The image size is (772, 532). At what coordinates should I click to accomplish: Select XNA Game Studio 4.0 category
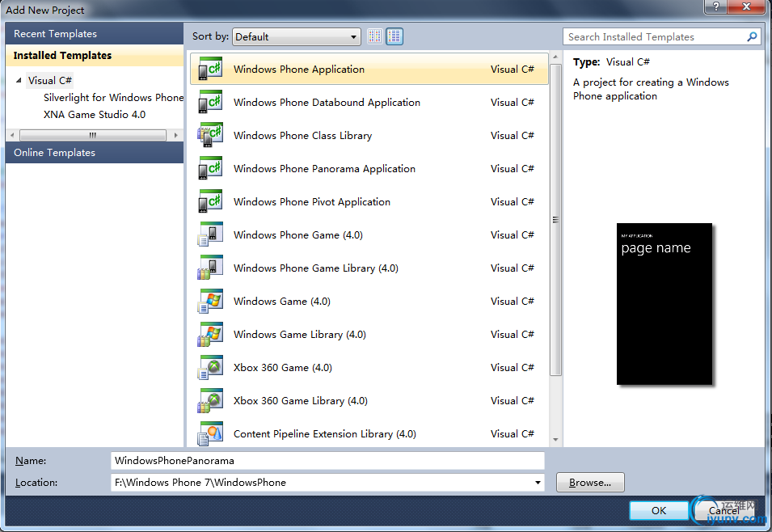coord(95,114)
